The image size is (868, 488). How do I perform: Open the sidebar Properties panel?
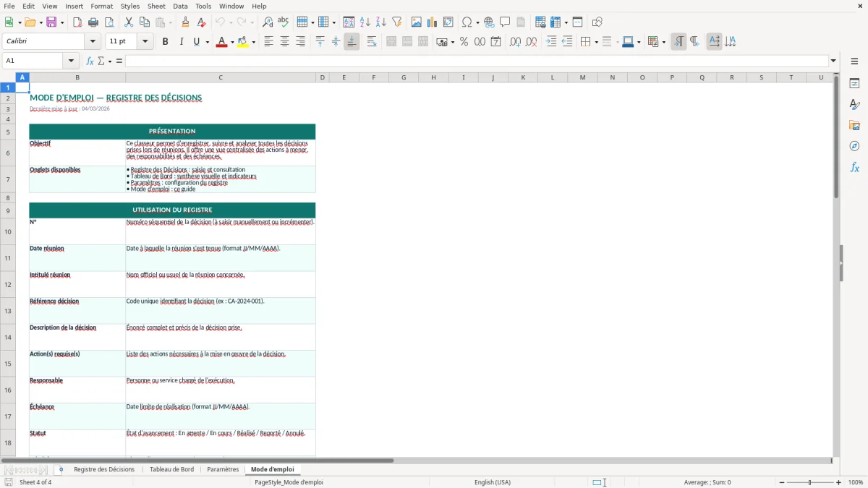854,84
